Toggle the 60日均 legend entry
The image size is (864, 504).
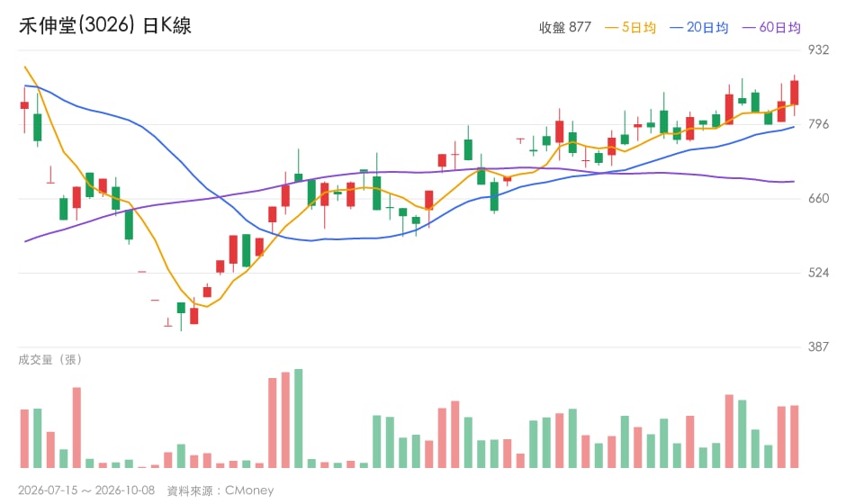point(771,27)
